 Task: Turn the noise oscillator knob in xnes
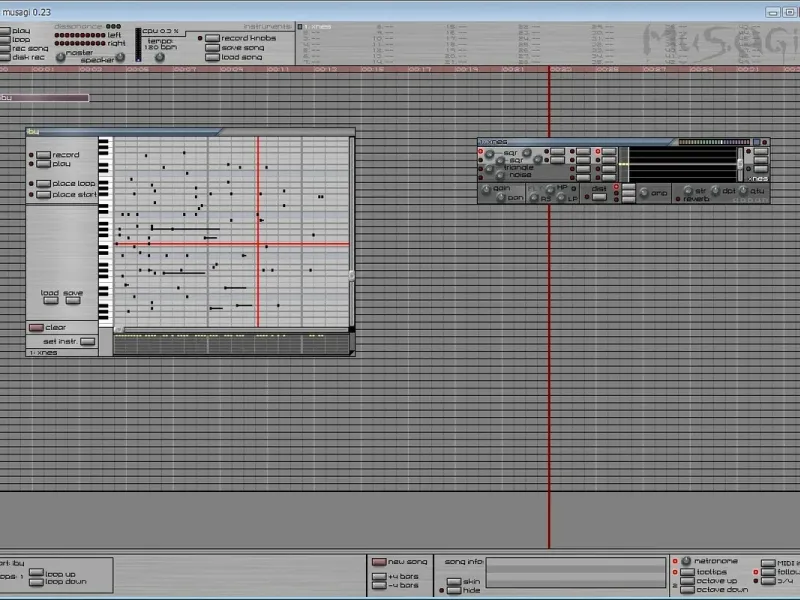point(501,176)
